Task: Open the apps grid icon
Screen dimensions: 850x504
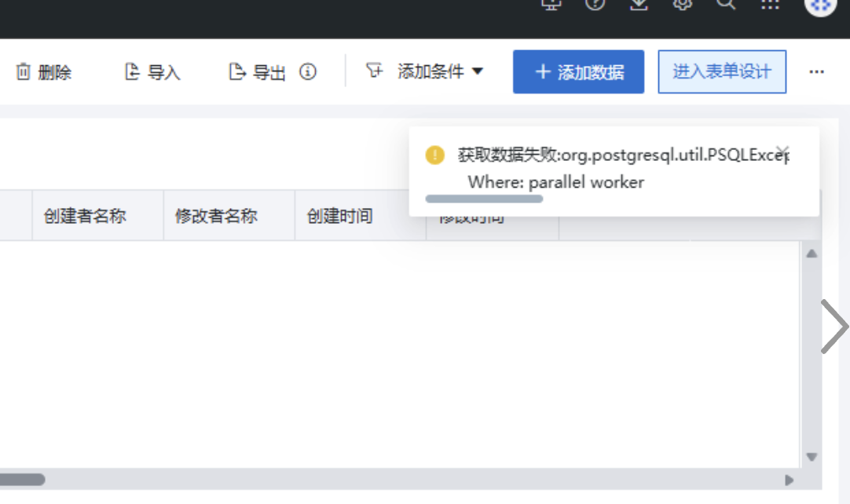Action: click(x=771, y=6)
